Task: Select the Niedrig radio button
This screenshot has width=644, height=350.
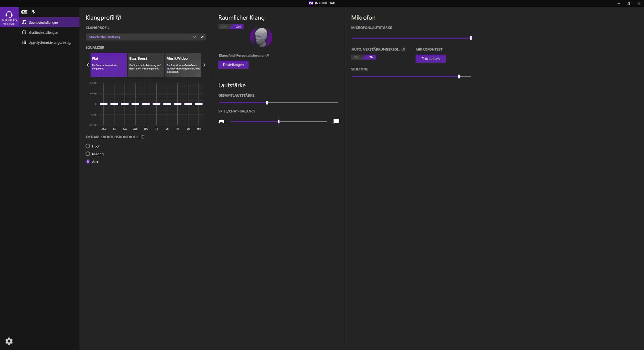Action: tap(88, 154)
